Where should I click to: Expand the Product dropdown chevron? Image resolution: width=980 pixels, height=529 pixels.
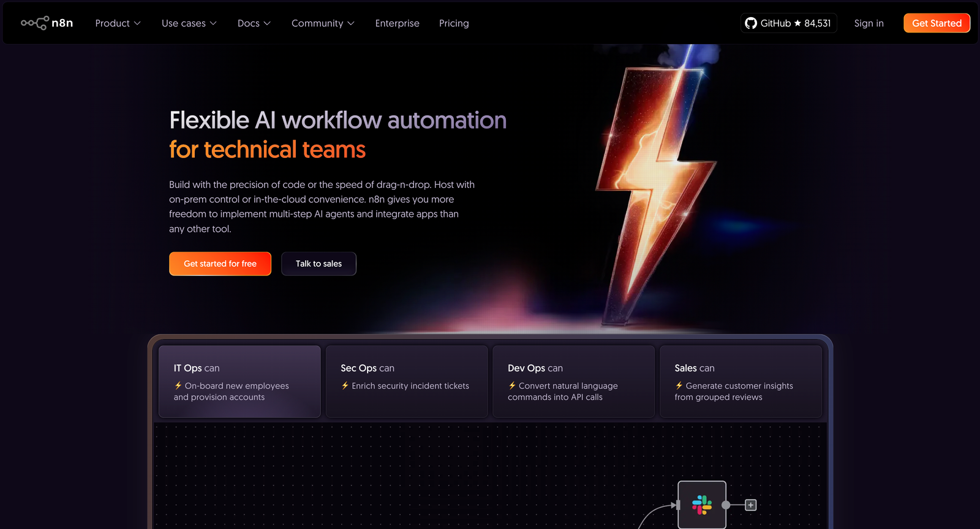pyautogui.click(x=137, y=23)
